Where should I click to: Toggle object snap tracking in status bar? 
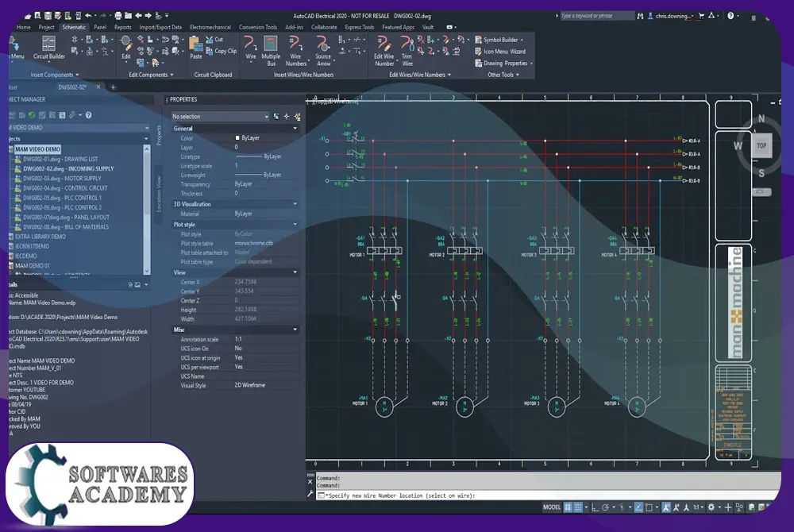click(638, 507)
